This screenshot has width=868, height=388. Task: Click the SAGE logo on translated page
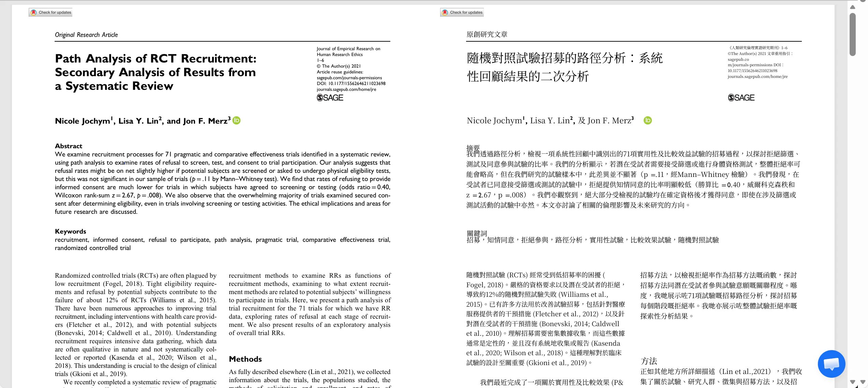[x=741, y=98]
